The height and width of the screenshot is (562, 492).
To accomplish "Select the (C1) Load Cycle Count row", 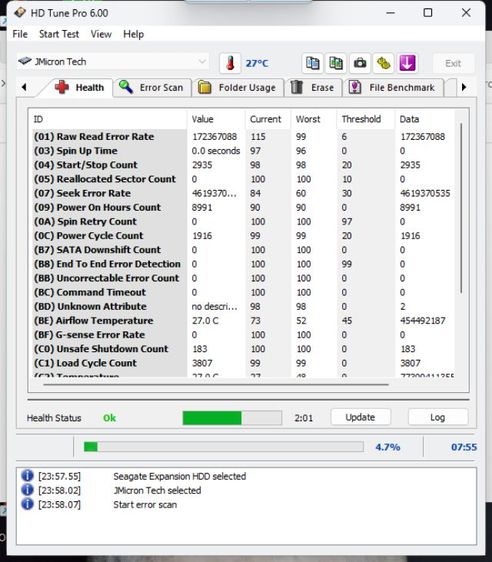I will pyautogui.click(x=244, y=363).
